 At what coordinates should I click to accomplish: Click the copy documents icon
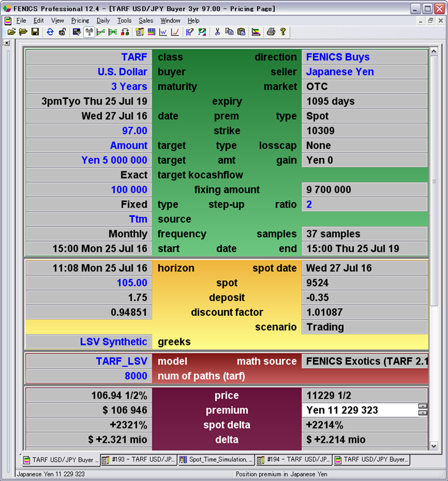(x=229, y=32)
